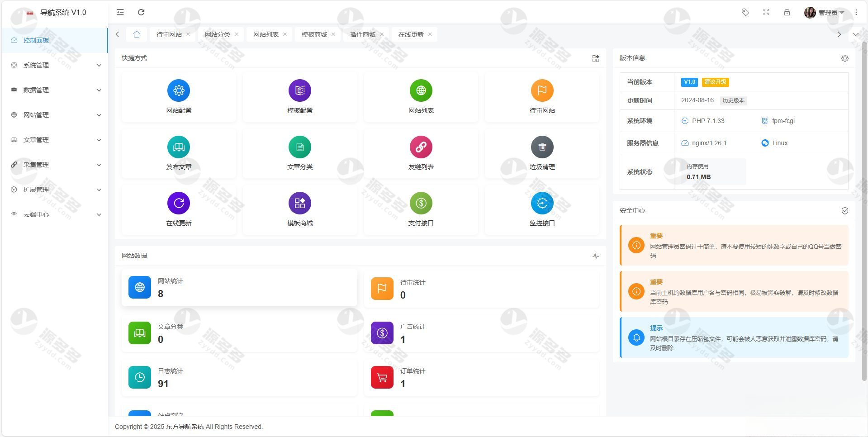Click the shortcut customize icon in 快捷方式 header
The width and height of the screenshot is (868, 437).
click(x=596, y=58)
